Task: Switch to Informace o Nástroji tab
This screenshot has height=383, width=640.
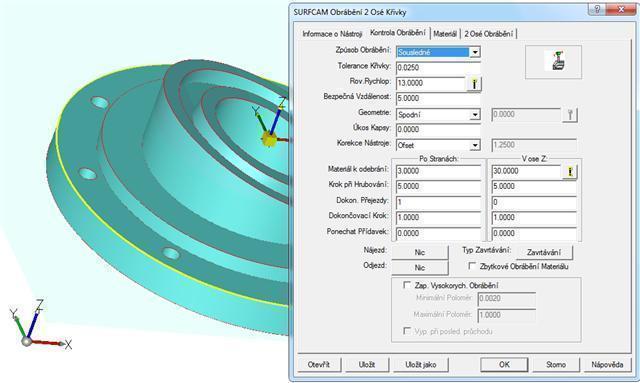Action: pyautogui.click(x=332, y=34)
